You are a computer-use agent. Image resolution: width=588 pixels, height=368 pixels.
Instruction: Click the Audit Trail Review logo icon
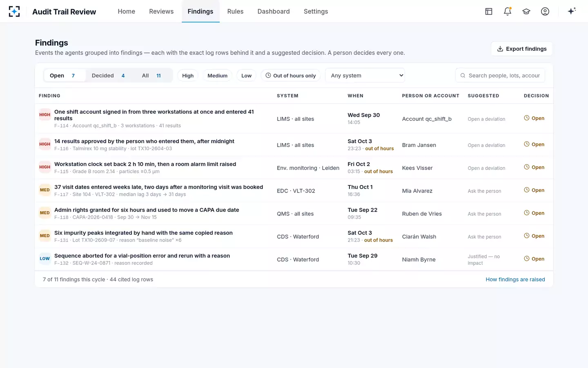(14, 11)
